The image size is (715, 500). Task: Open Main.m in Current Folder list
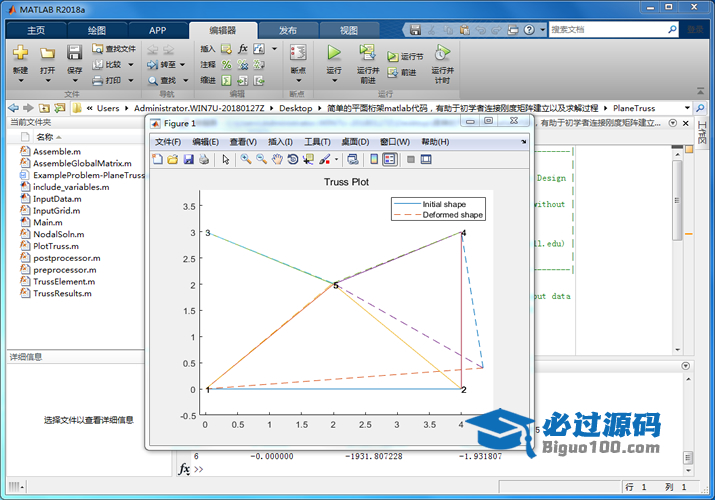[x=47, y=222]
